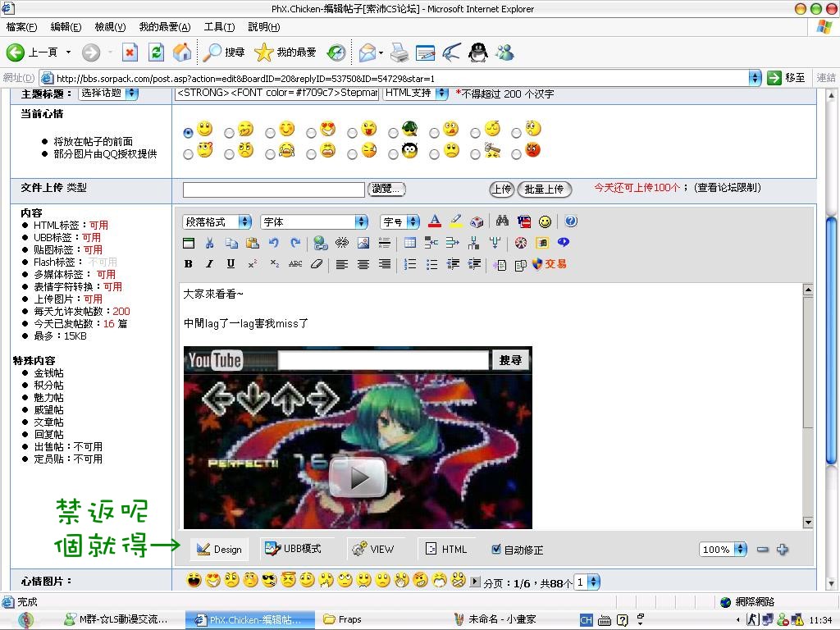Click the find binoculars icon

(503, 221)
